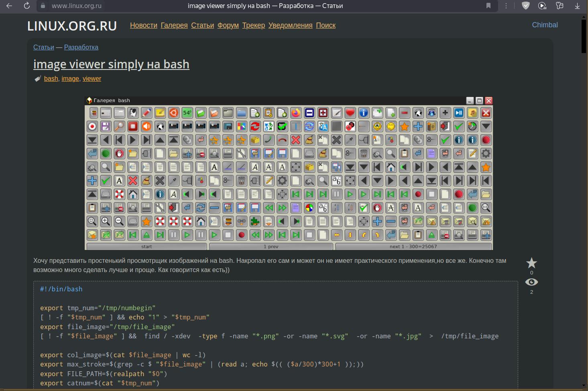The height and width of the screenshot is (391, 588).
Task: Click the gallery screenshot image
Action: (x=289, y=173)
